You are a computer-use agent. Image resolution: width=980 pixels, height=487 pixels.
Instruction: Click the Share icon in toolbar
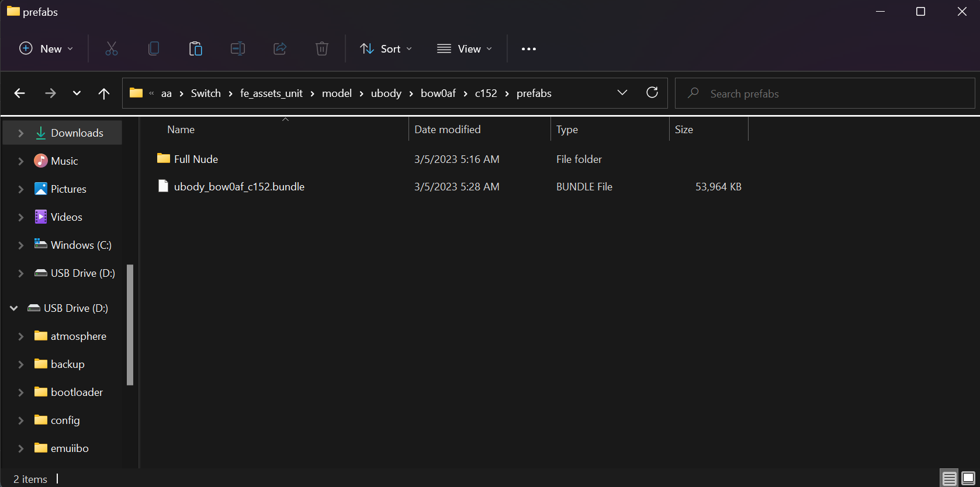pos(280,49)
